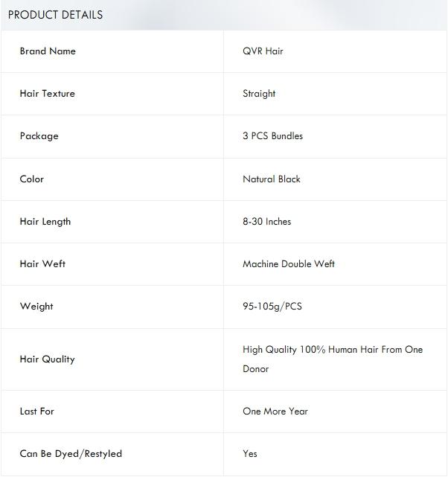Click the Color row label

pyautogui.click(x=32, y=179)
